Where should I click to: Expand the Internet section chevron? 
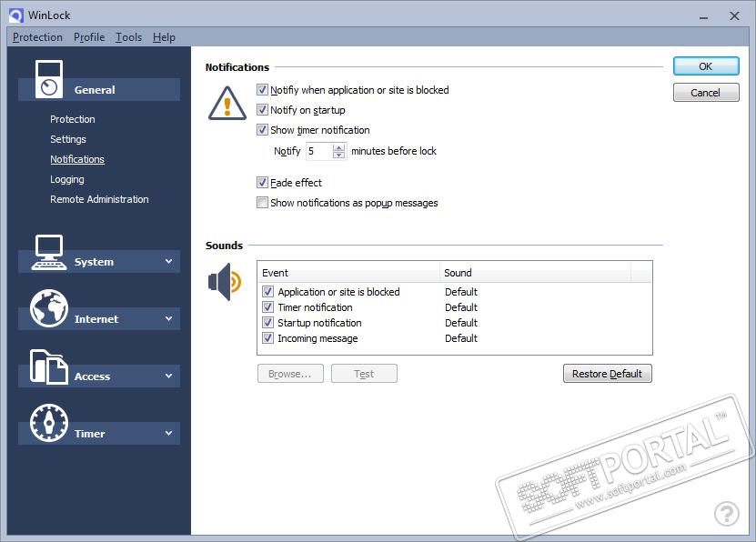click(168, 318)
